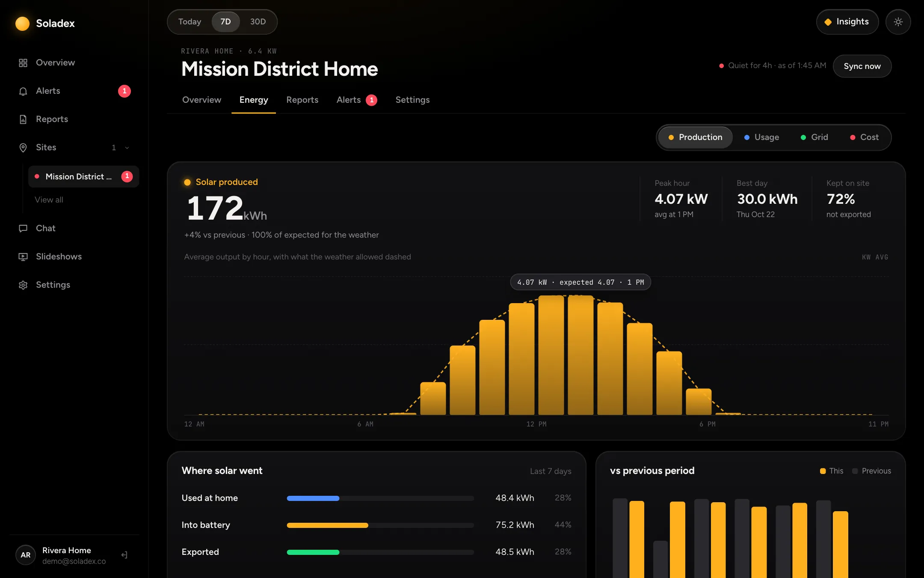Viewport: 924px width, 578px height.
Task: Switch chart to Production view
Action: click(695, 137)
